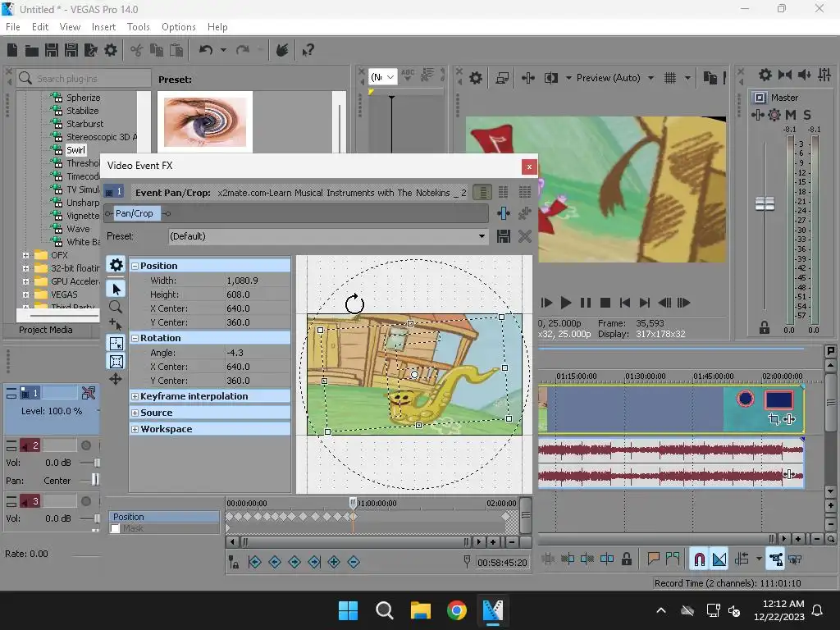Image resolution: width=840 pixels, height=630 pixels.
Task: Select the Zoom magnifier tool in Pan/Crop
Action: click(x=116, y=307)
